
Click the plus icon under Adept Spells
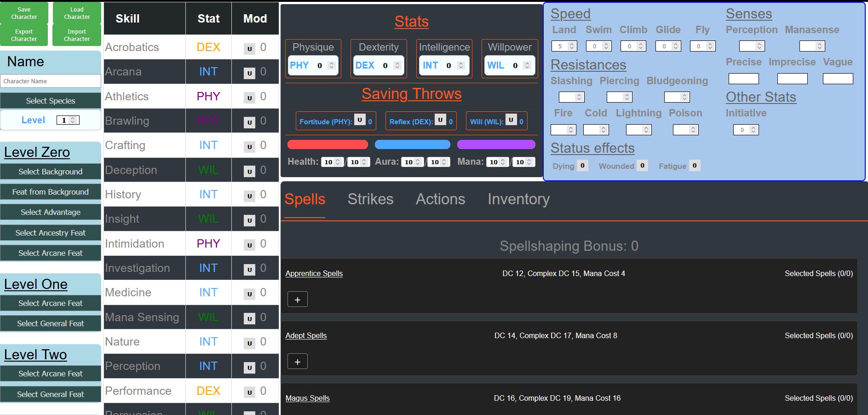pos(297,361)
